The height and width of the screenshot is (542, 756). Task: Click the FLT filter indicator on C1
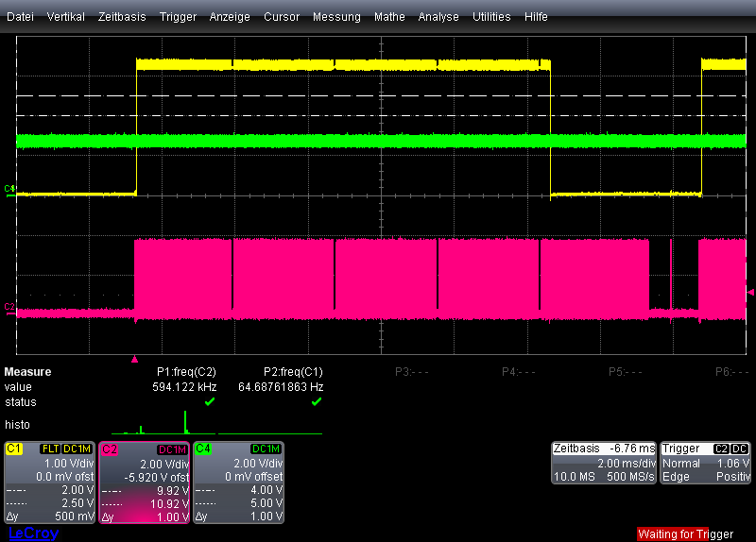pyautogui.click(x=50, y=449)
